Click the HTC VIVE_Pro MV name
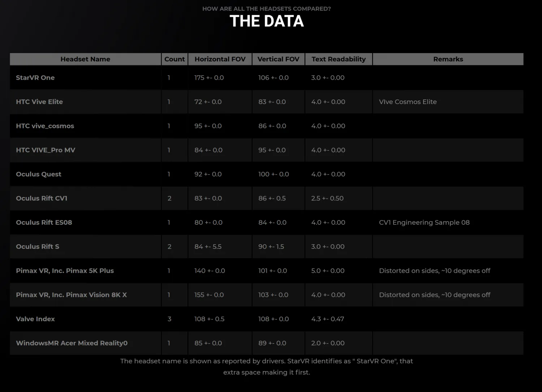The width and height of the screenshot is (542, 392). tap(46, 150)
